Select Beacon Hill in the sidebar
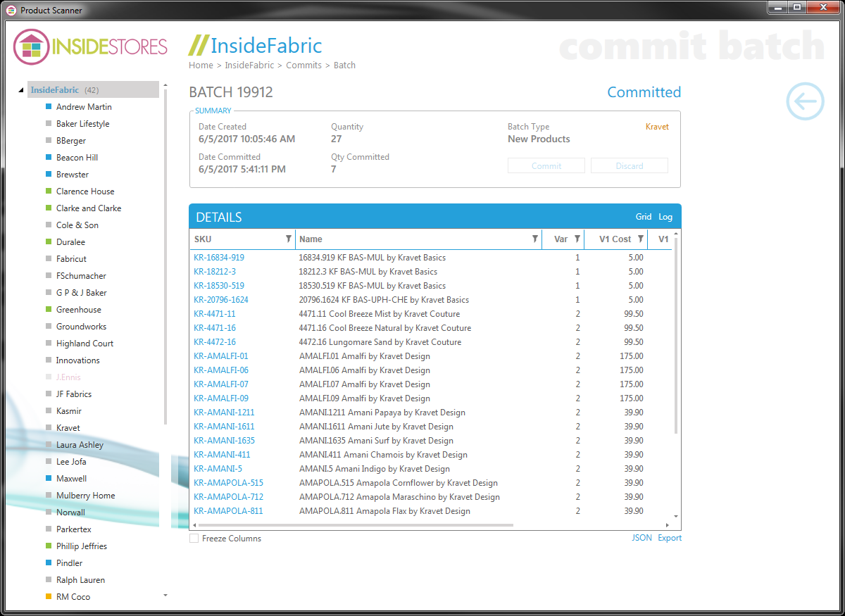Viewport: 845px width, 616px height. click(77, 158)
